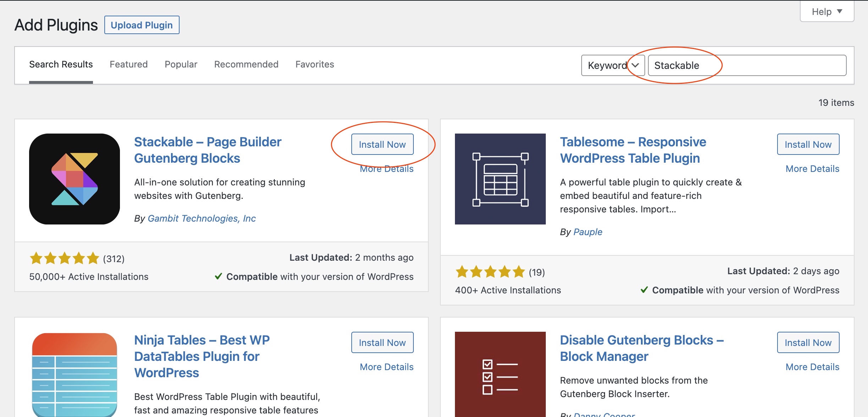868x417 pixels.
Task: Open More Details for Ninja Tables
Action: [x=387, y=367]
